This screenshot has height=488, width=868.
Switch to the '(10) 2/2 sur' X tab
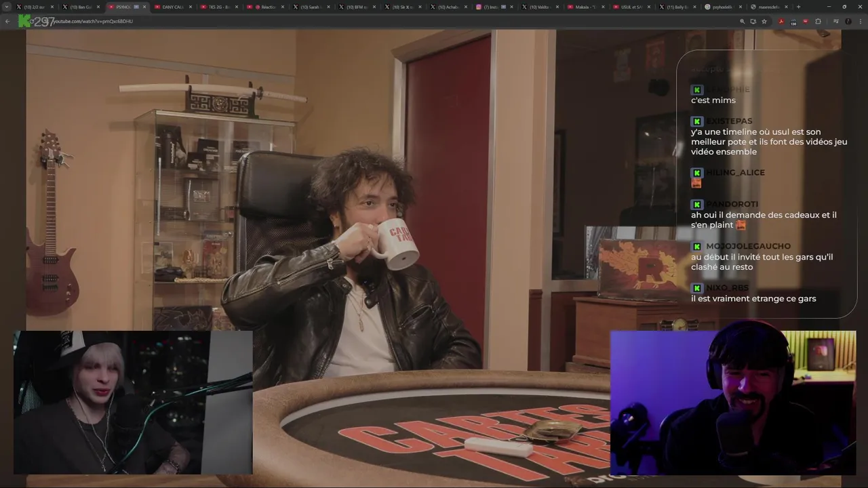pos(35,7)
